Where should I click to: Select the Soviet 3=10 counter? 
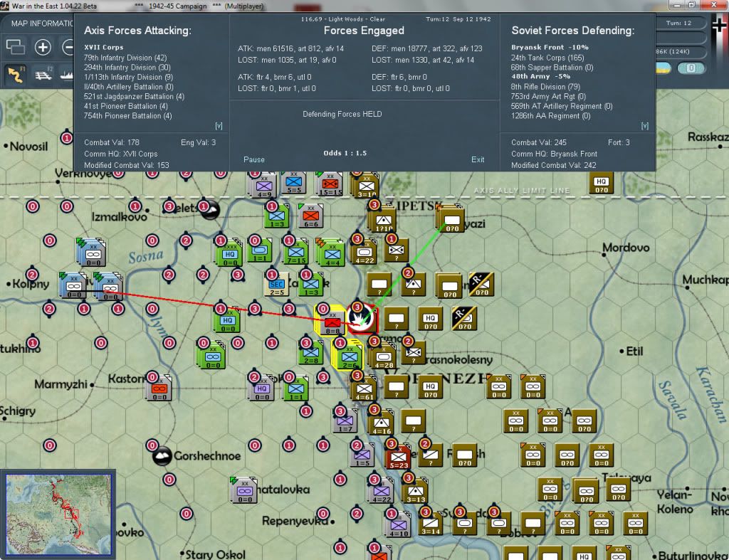pos(367,186)
